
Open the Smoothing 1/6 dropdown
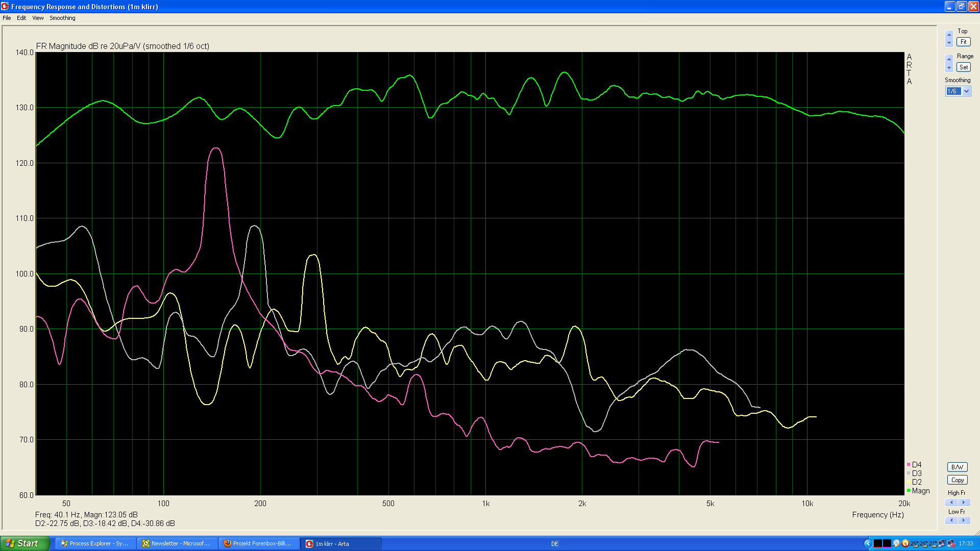(x=966, y=91)
